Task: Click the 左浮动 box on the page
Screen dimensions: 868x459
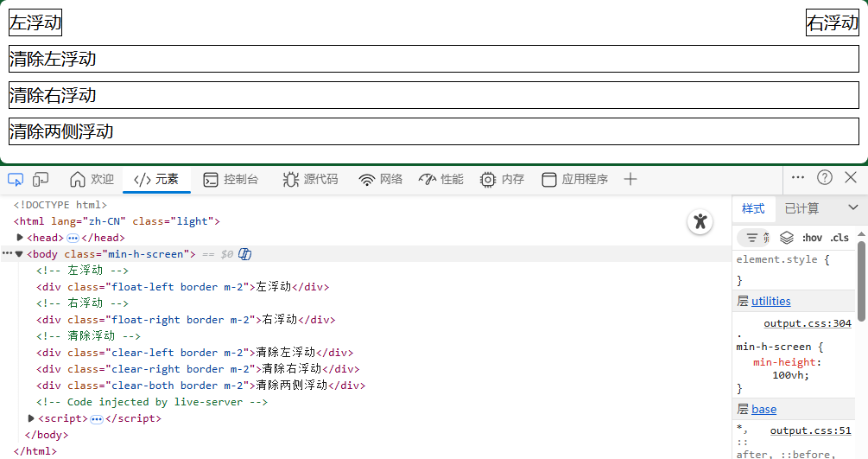Action: [35, 22]
